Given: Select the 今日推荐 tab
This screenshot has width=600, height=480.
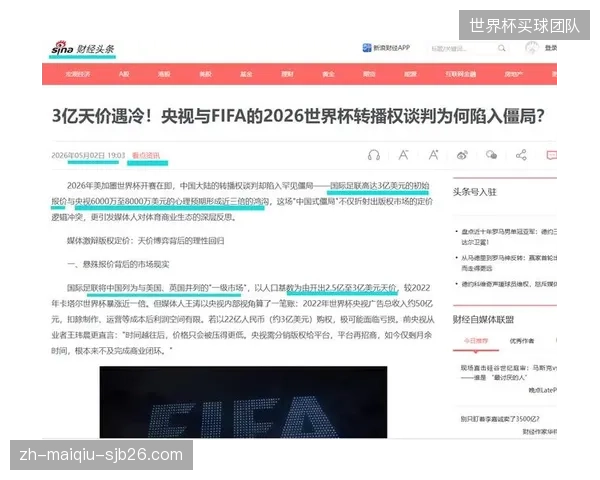Looking at the screenshot, I should pyautogui.click(x=476, y=341).
